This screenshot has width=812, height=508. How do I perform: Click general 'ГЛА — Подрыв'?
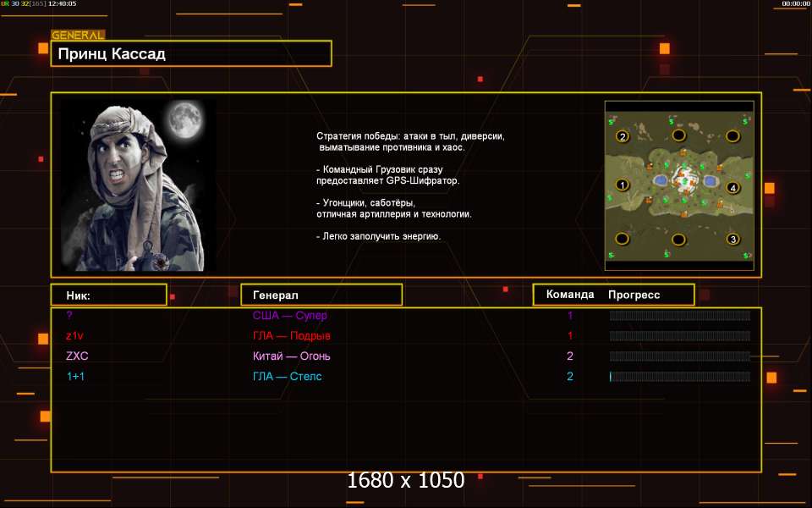coord(292,336)
